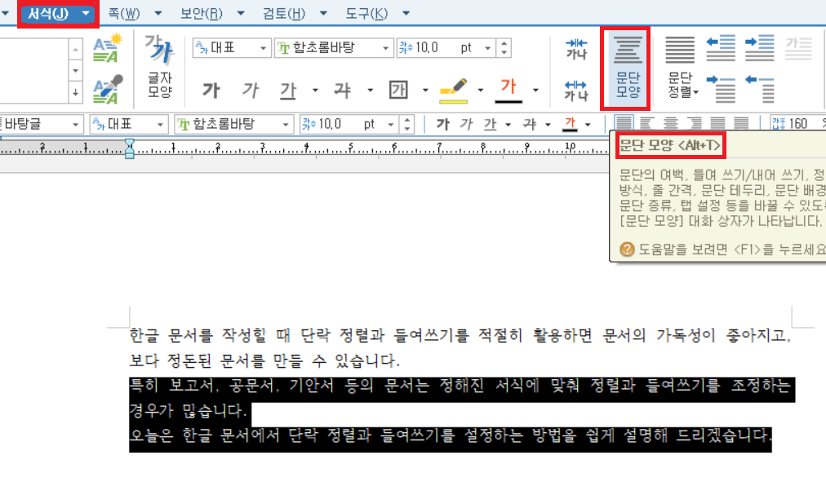The height and width of the screenshot is (504, 826).
Task: Open ribbon strikethrough style dropdown arrow
Action: pyautogui.click(x=371, y=91)
